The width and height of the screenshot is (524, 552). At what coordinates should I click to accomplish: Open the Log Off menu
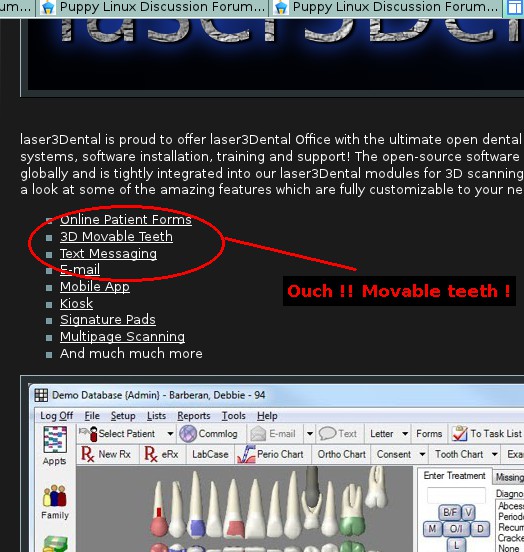point(56,416)
